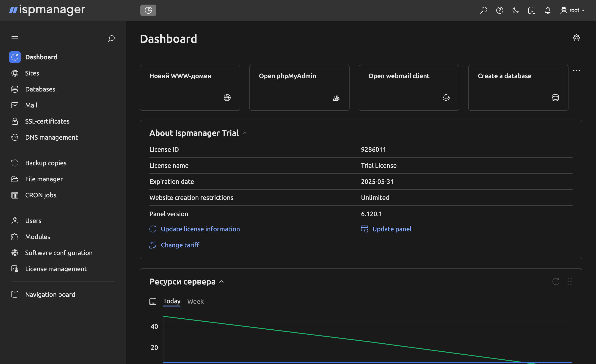Click expiration date 2025-05-31

point(377,182)
